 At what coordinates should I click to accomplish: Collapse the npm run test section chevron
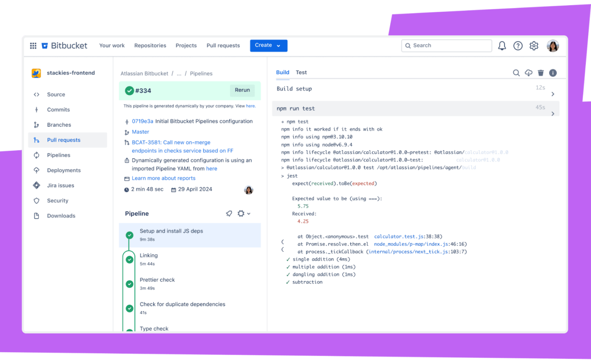pos(553,113)
